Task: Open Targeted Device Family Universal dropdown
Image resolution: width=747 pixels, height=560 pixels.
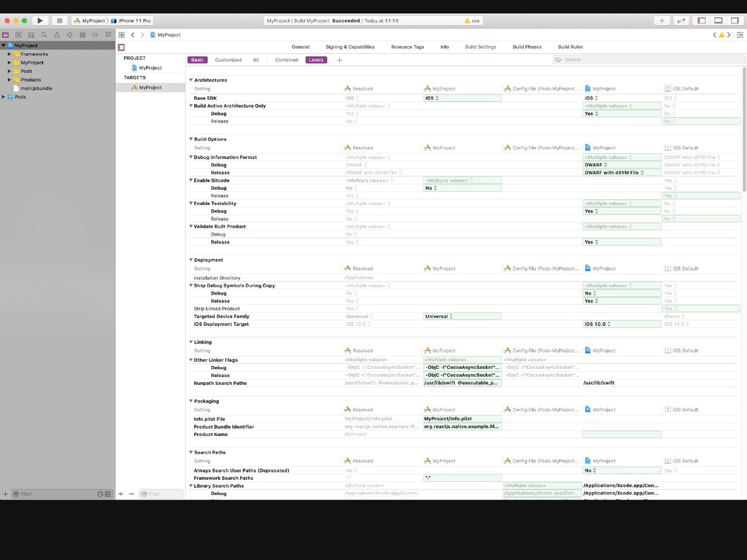Action: pos(462,316)
